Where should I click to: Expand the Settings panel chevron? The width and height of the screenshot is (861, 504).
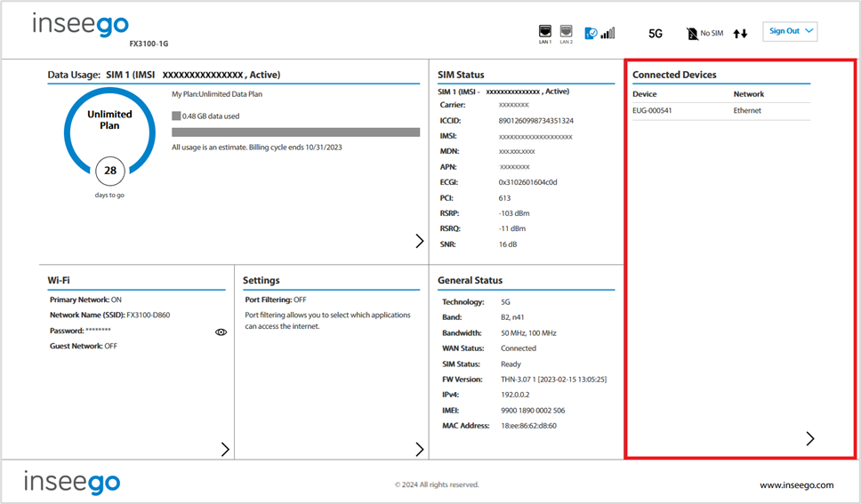420,449
